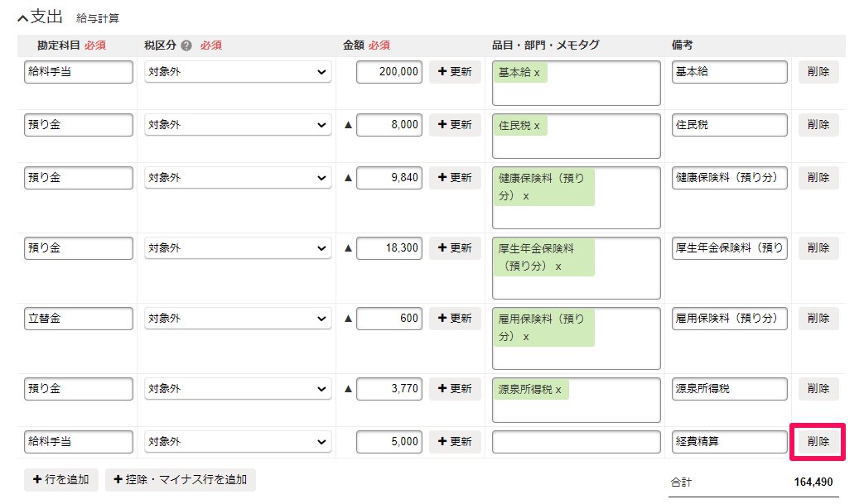The image size is (864, 504).
Task: Click the 行を追加 button
Action: click(61, 480)
